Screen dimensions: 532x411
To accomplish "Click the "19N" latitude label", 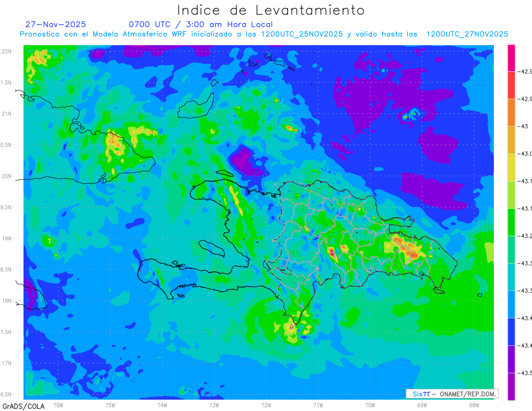I will [7, 238].
